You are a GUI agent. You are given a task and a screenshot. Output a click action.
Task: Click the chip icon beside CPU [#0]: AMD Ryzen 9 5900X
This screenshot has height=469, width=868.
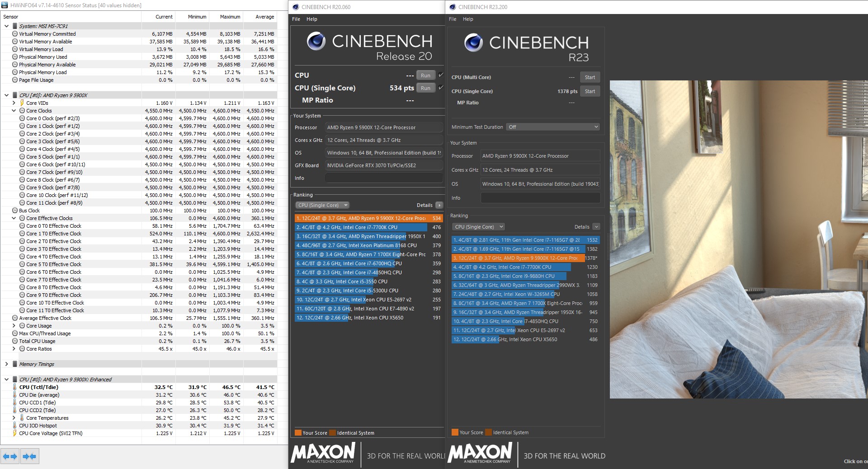(15, 95)
